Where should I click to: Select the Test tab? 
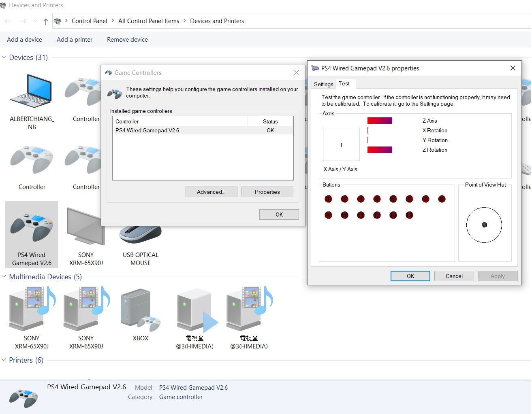pyautogui.click(x=344, y=84)
